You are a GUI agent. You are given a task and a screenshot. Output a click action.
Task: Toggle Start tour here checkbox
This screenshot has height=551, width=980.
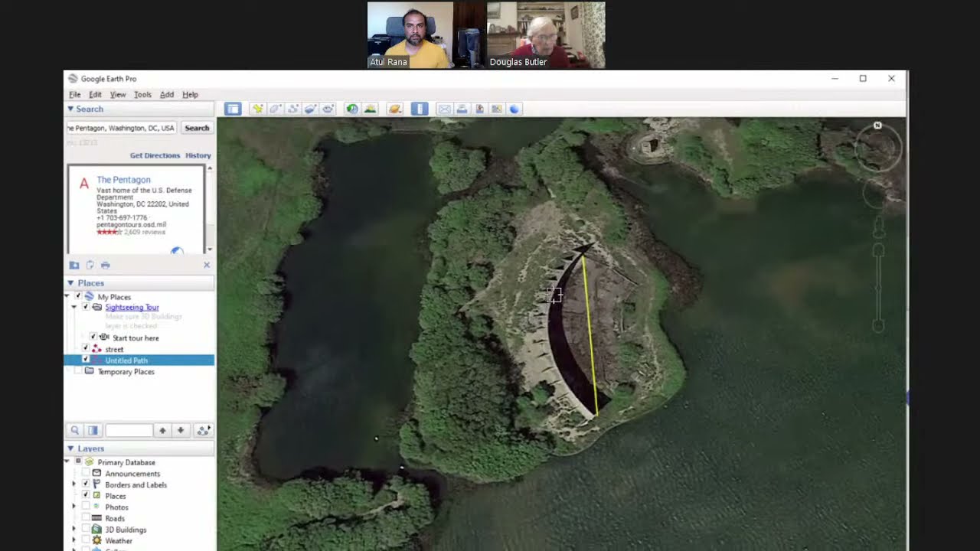[93, 337]
